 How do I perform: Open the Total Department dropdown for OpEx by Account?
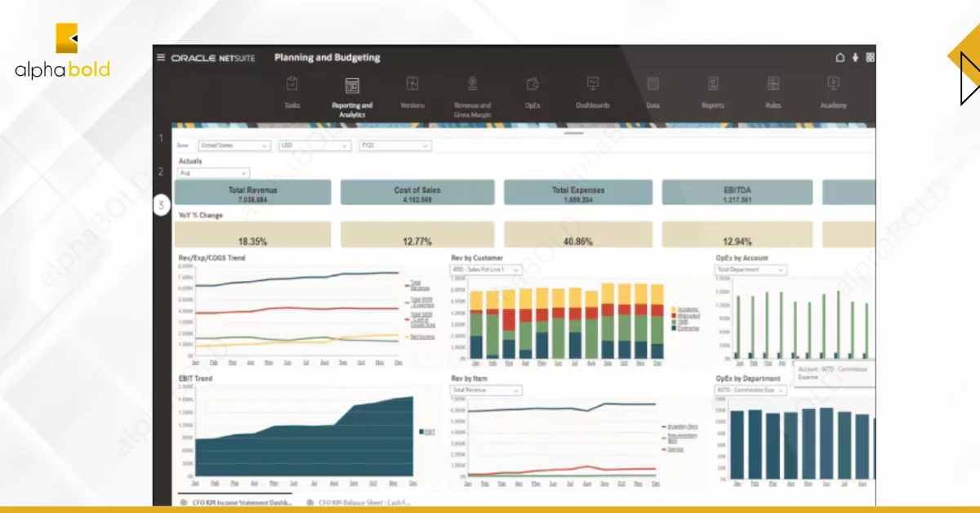click(751, 270)
